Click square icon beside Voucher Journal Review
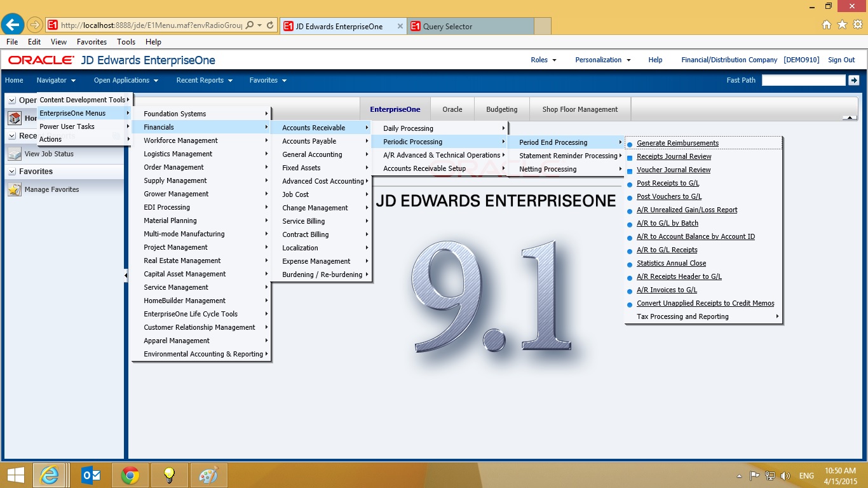This screenshot has height=488, width=868. pyautogui.click(x=630, y=170)
